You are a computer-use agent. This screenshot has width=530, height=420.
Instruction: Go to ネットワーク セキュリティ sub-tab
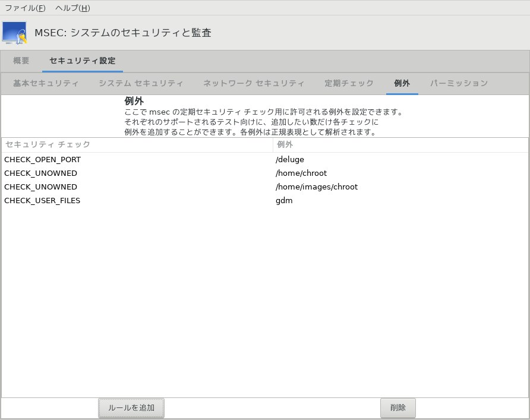click(x=254, y=83)
